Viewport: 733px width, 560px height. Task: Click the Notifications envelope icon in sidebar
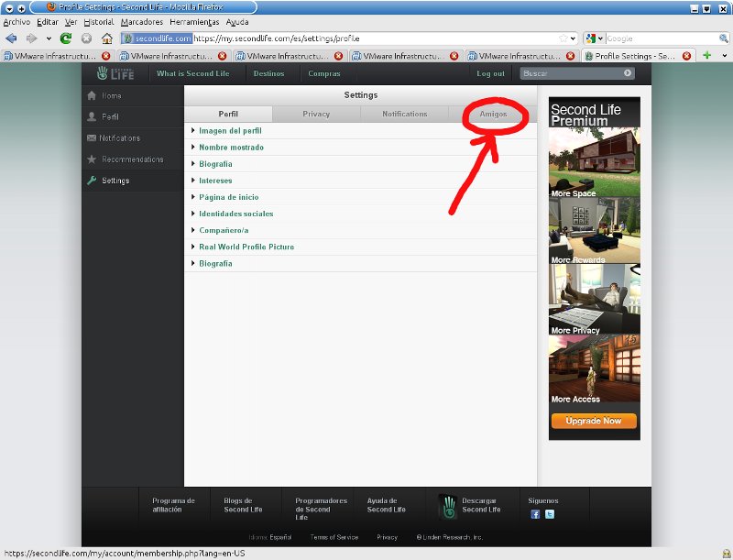[92, 137]
